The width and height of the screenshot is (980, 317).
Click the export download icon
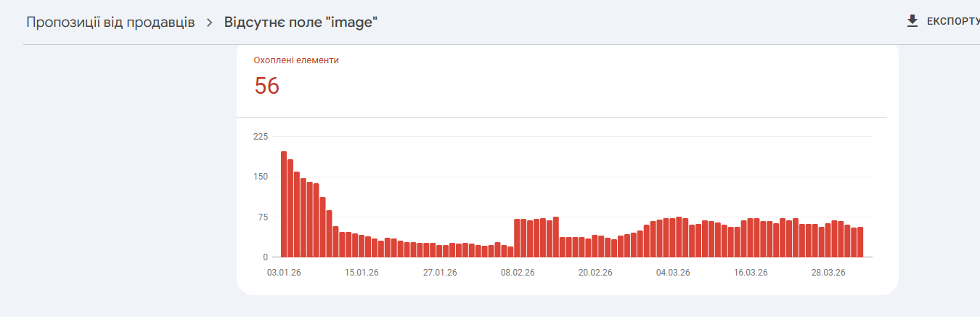click(x=912, y=21)
